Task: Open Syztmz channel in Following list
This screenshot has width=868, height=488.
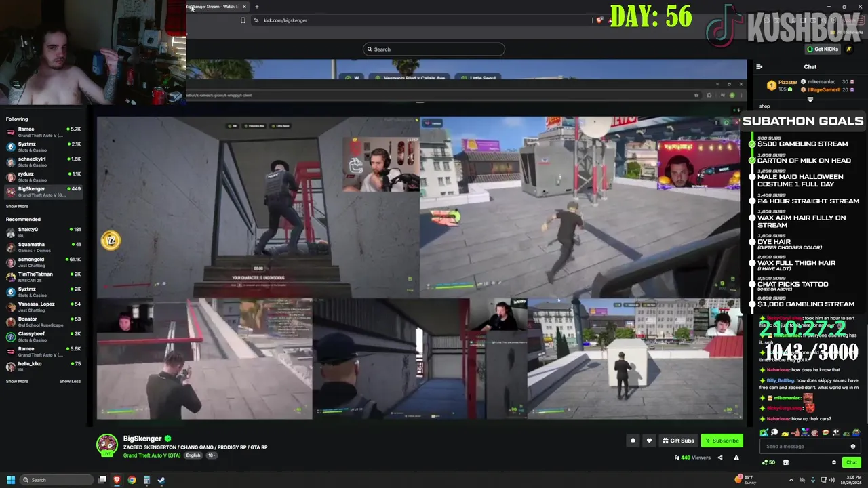Action: pyautogui.click(x=42, y=146)
